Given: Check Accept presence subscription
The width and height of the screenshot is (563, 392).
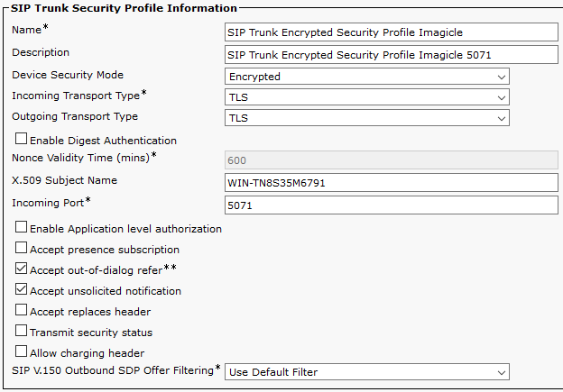Looking at the screenshot, I should [22, 249].
